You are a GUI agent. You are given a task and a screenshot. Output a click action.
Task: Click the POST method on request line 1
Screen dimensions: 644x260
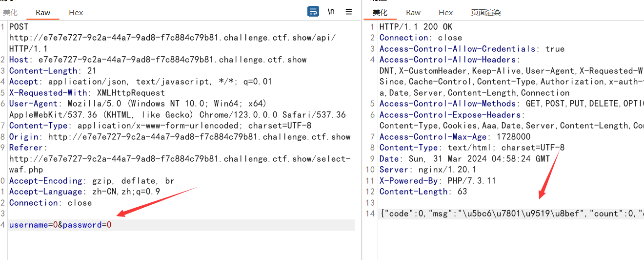pyautogui.click(x=19, y=27)
